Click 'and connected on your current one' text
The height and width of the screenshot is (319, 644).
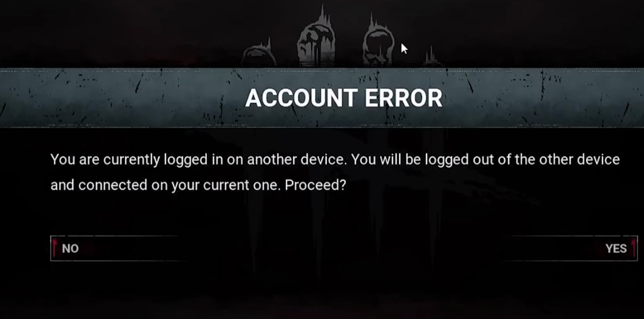tap(165, 185)
